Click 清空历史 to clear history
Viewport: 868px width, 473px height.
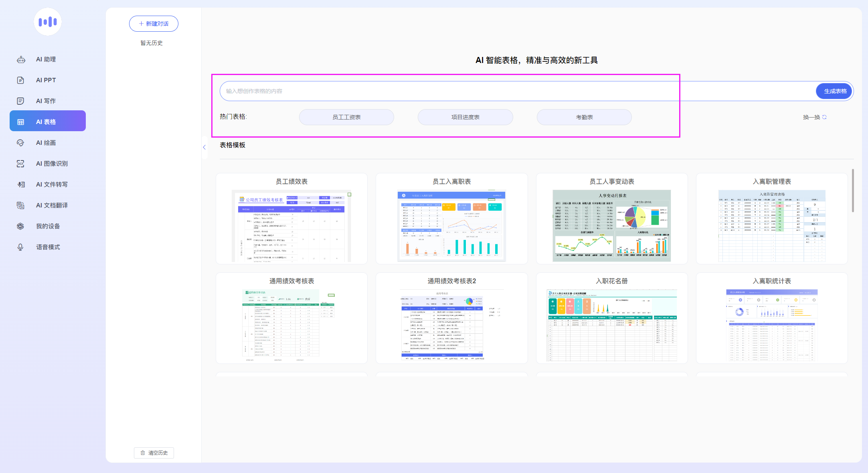click(x=154, y=453)
